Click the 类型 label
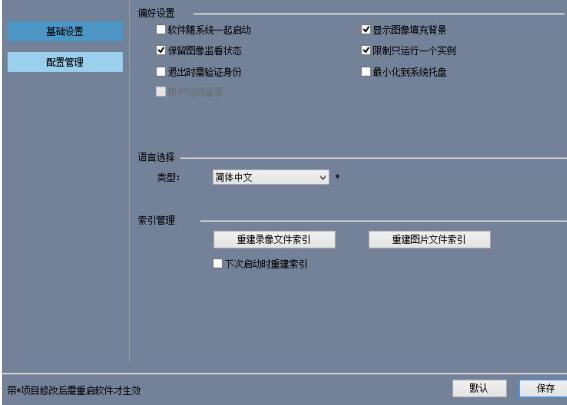This screenshot has width=567, height=405. pyautogui.click(x=168, y=177)
